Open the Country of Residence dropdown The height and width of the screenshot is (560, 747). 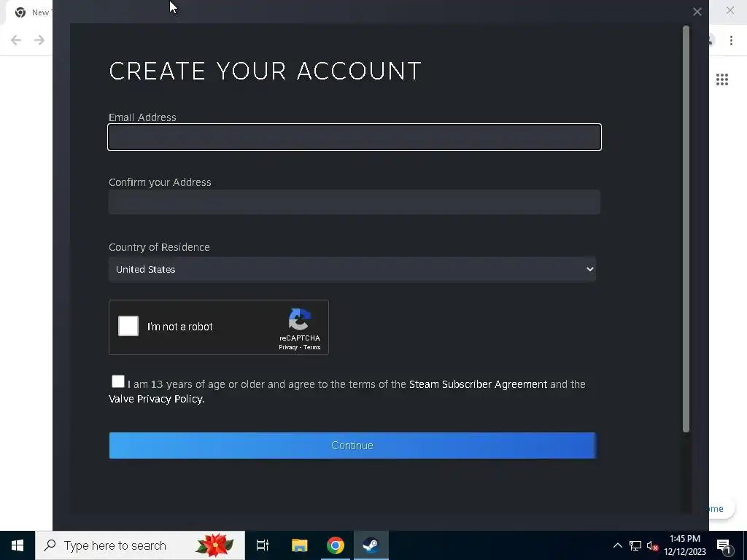(x=352, y=269)
